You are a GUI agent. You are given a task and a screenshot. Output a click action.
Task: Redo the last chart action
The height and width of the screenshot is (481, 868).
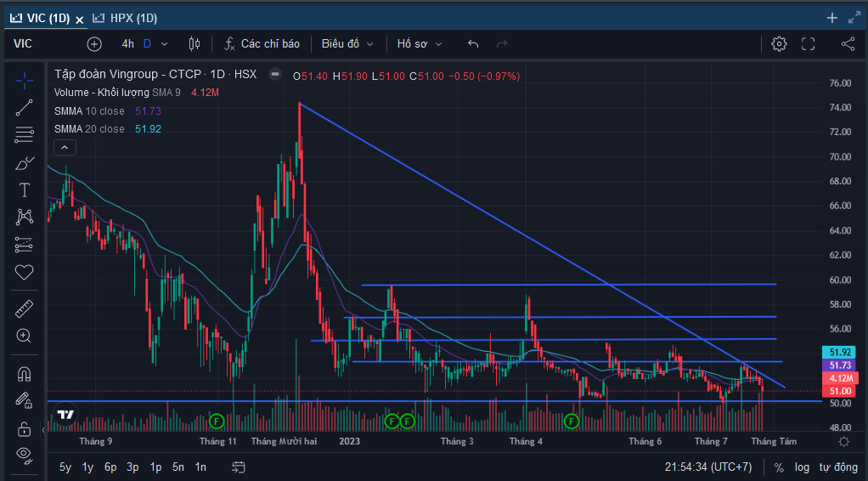click(x=502, y=44)
